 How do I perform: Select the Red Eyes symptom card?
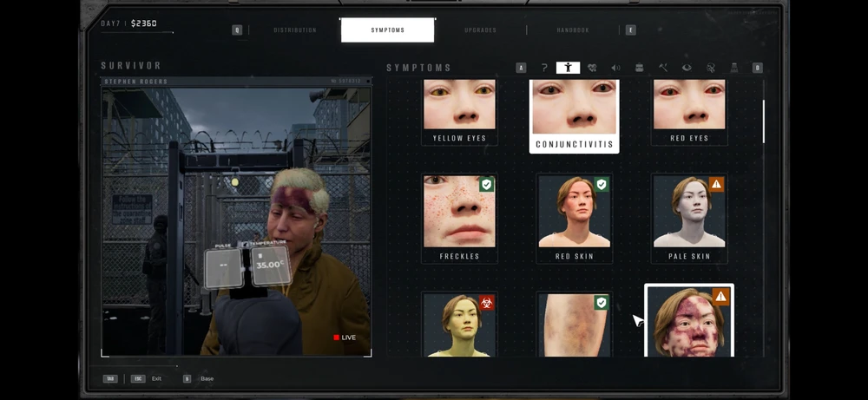(689, 111)
